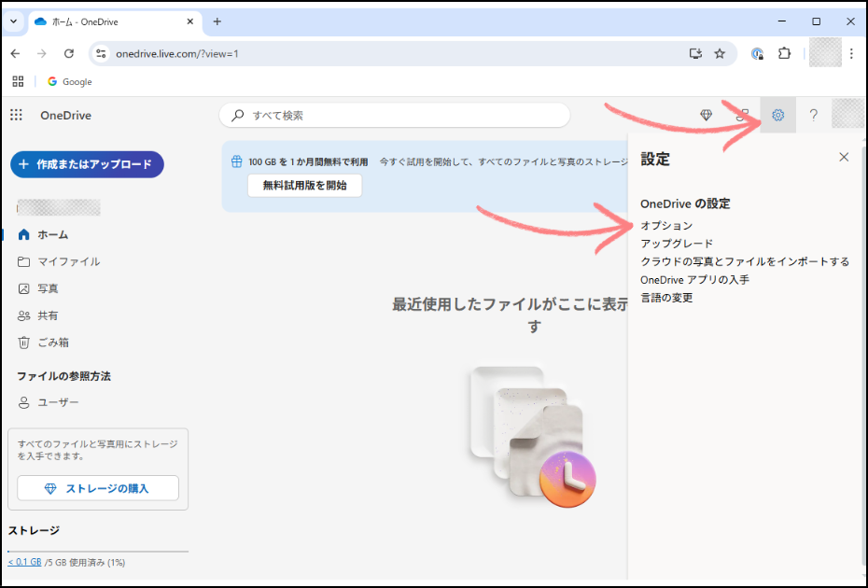
Task: Open マイファイル in the sidebar
Action: pyautogui.click(x=59, y=261)
